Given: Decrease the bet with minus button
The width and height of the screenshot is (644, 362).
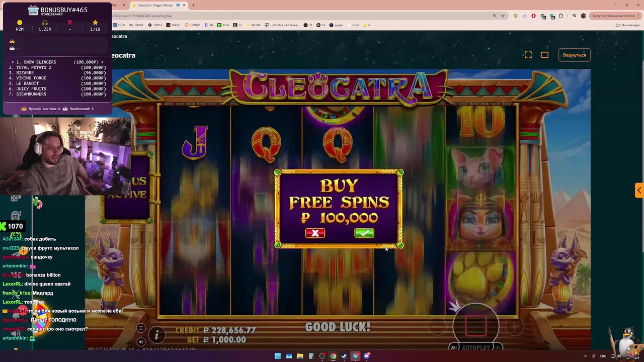Looking at the screenshot, I should 437,327.
